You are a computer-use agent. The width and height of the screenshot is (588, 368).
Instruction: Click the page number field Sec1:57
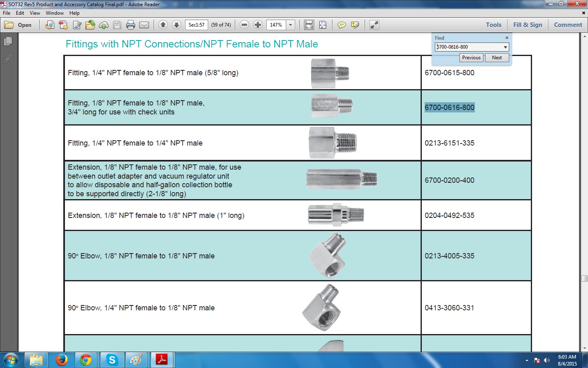coord(196,25)
